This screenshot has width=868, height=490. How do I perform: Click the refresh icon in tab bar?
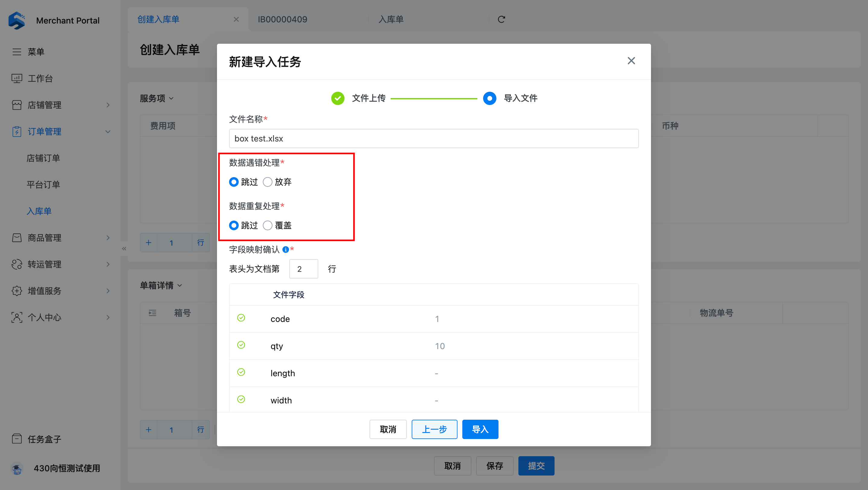[501, 19]
